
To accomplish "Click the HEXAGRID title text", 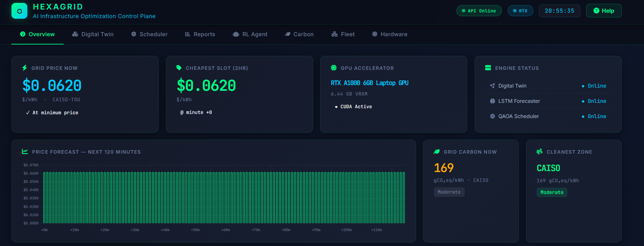I will (x=58, y=7).
